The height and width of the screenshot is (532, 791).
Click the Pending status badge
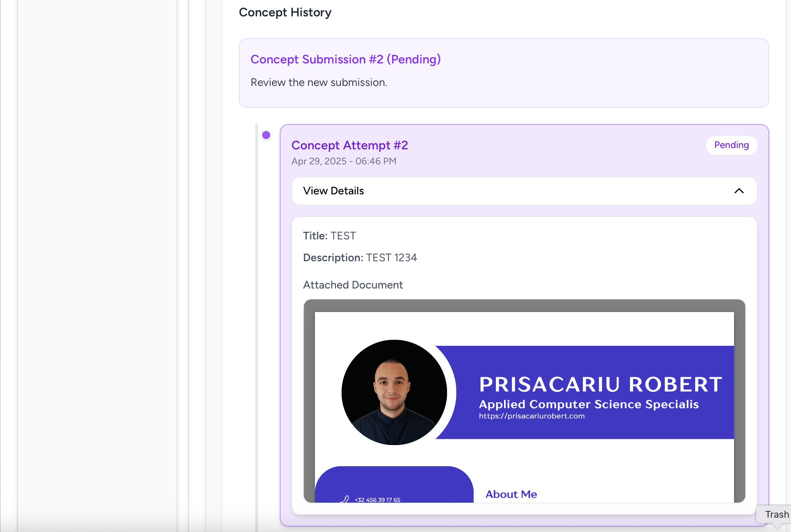tap(731, 145)
